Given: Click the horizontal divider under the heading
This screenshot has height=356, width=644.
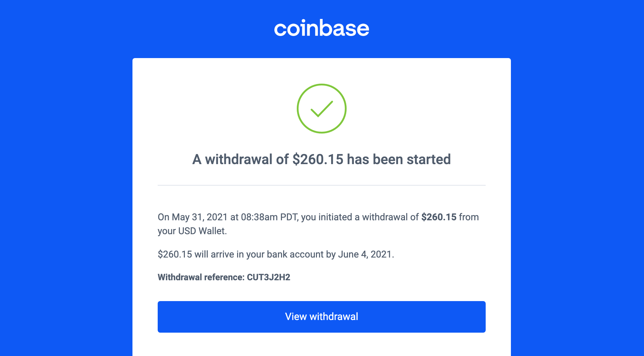Looking at the screenshot, I should click(322, 185).
